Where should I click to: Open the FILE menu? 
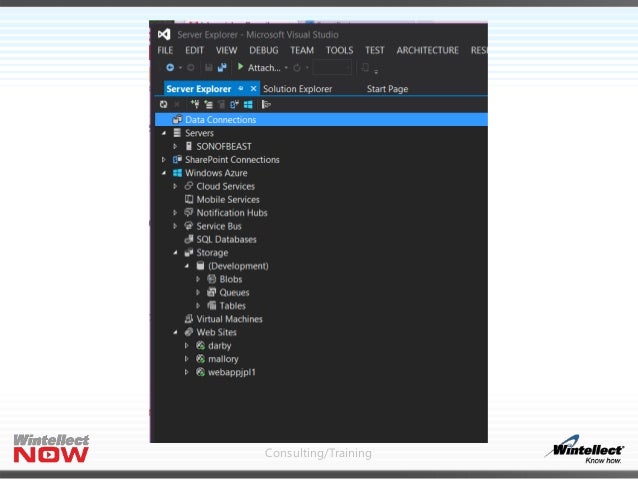[x=165, y=50]
